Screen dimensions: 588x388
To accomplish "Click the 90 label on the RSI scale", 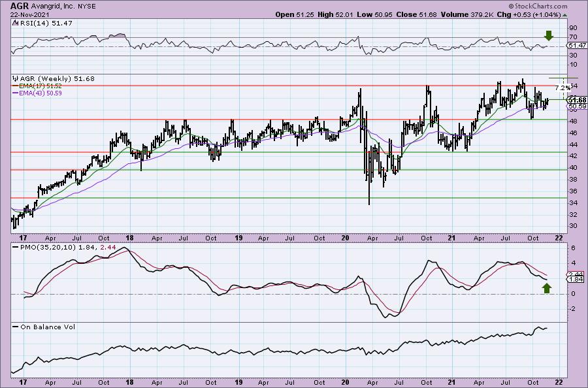I will [573, 27].
